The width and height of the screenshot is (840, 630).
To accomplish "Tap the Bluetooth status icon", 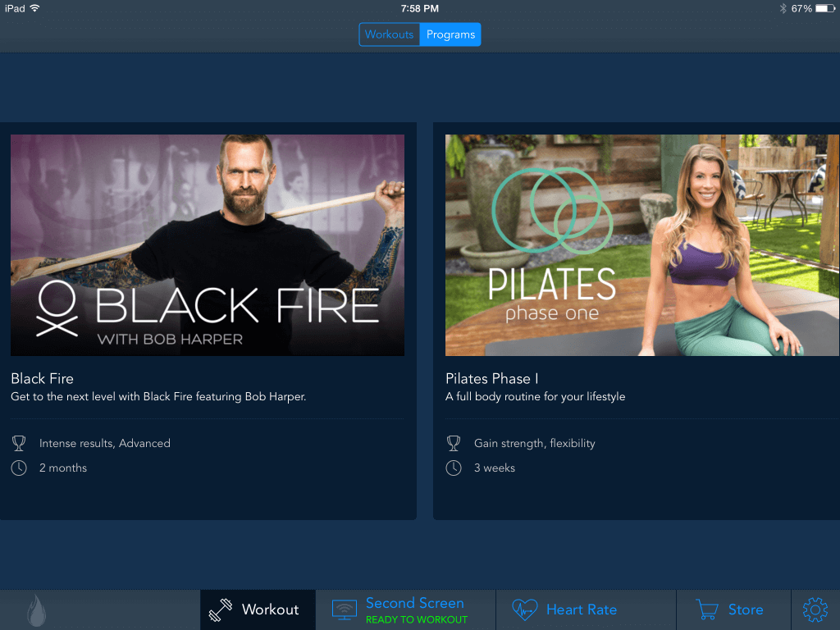I will coord(783,8).
